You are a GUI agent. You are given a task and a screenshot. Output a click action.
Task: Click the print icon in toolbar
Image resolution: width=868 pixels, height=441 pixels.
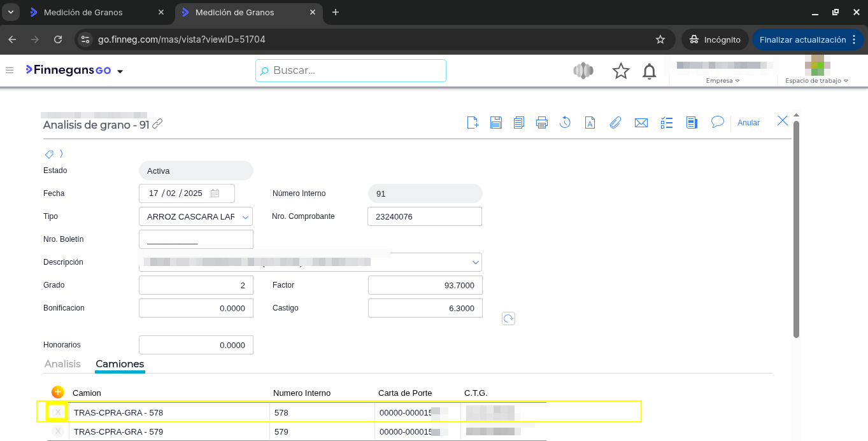pos(542,123)
